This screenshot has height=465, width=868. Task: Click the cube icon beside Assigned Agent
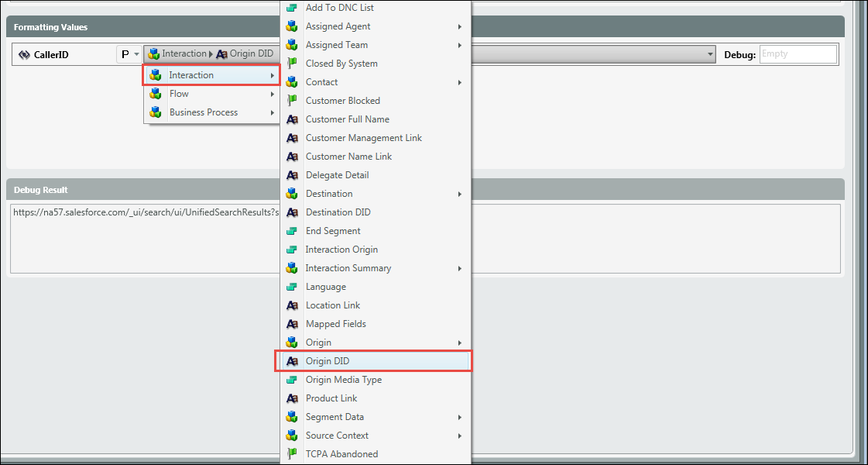pyautogui.click(x=292, y=26)
